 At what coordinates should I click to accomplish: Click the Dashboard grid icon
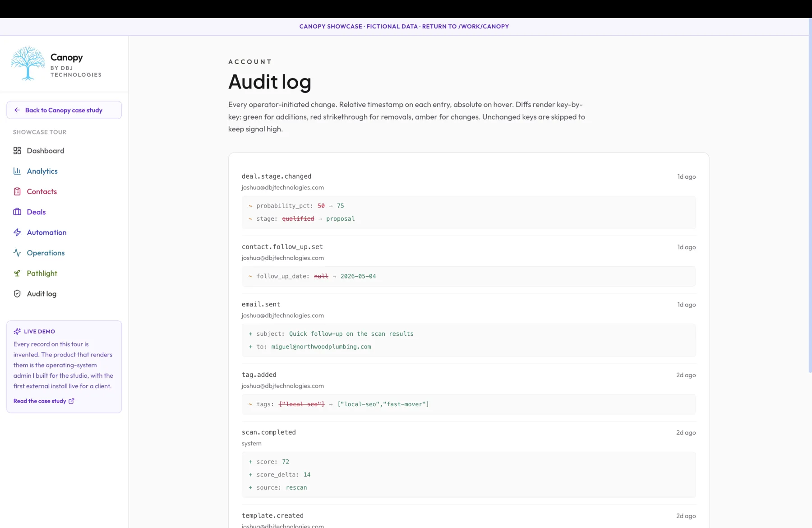[17, 151]
